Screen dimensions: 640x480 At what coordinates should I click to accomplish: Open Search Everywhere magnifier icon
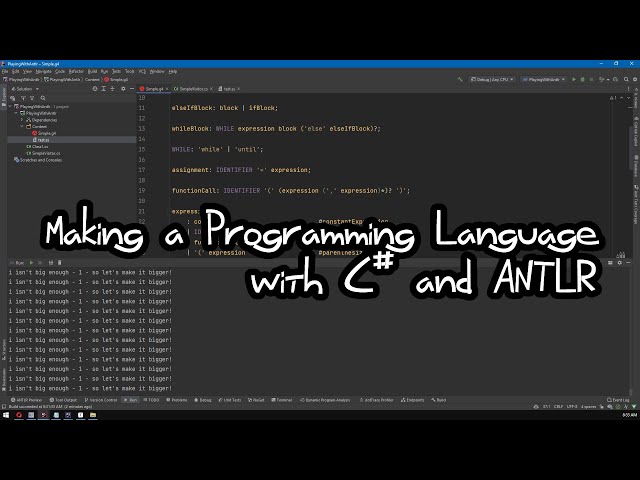626,79
